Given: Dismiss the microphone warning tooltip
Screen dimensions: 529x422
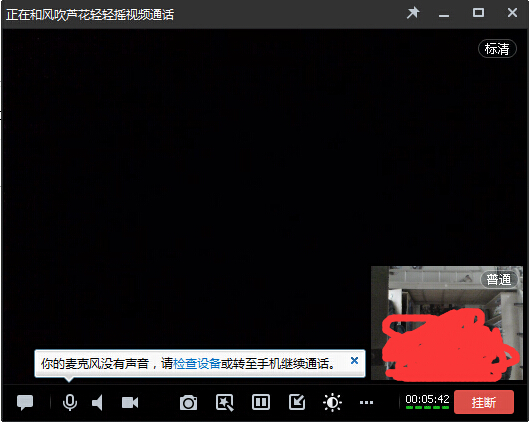Looking at the screenshot, I should (354, 361).
